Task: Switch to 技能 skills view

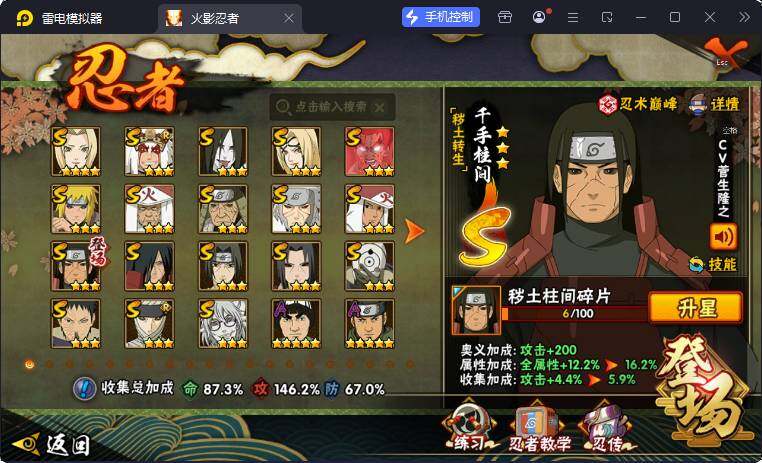Action: 713,264
